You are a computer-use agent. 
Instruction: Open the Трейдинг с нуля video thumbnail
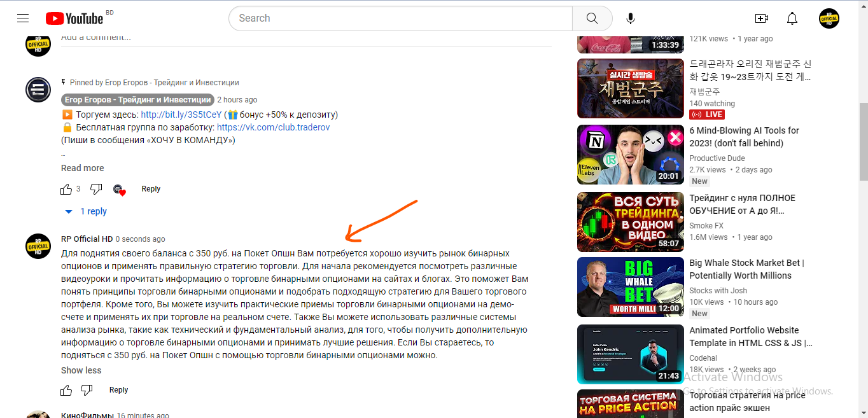[631, 222]
